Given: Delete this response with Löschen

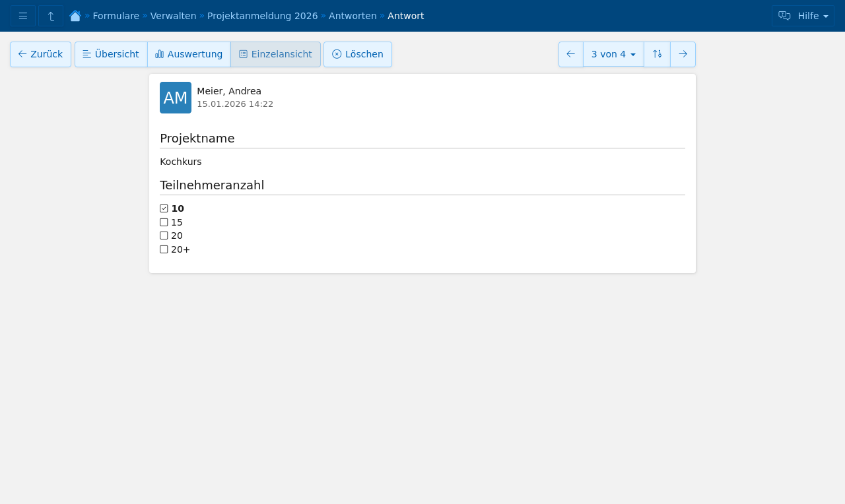Looking at the screenshot, I should 358,54.
